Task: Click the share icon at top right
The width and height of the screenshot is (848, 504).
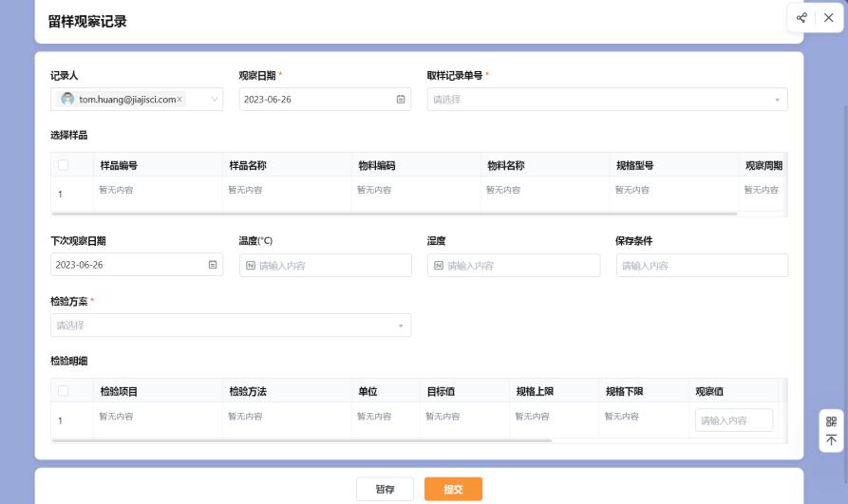Action: [802, 18]
